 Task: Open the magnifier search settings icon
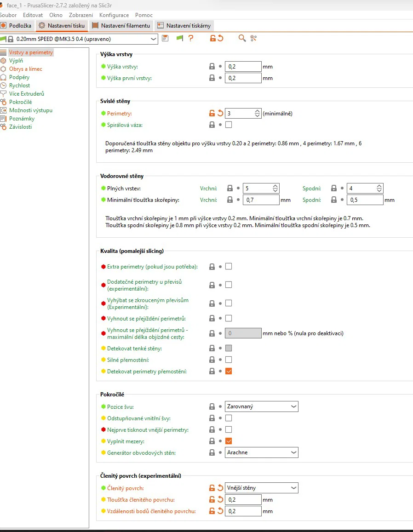242,38
